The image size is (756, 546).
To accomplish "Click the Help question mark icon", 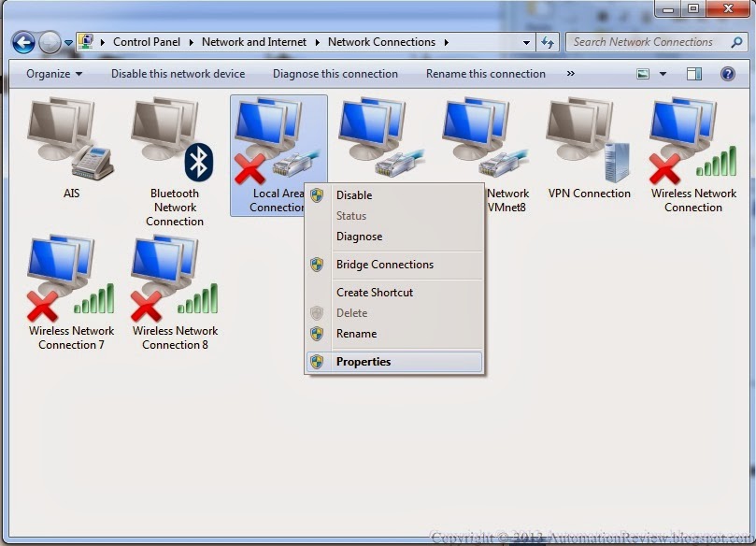I will pyautogui.click(x=727, y=73).
